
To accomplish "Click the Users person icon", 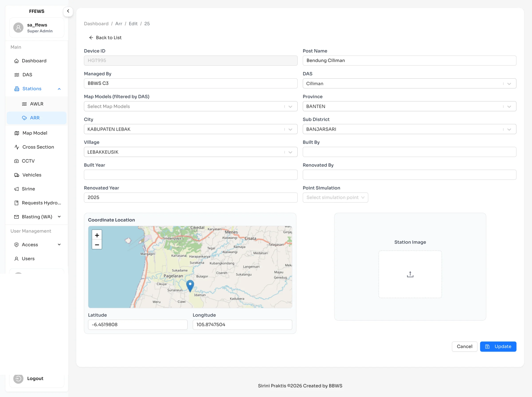I will [16, 259].
